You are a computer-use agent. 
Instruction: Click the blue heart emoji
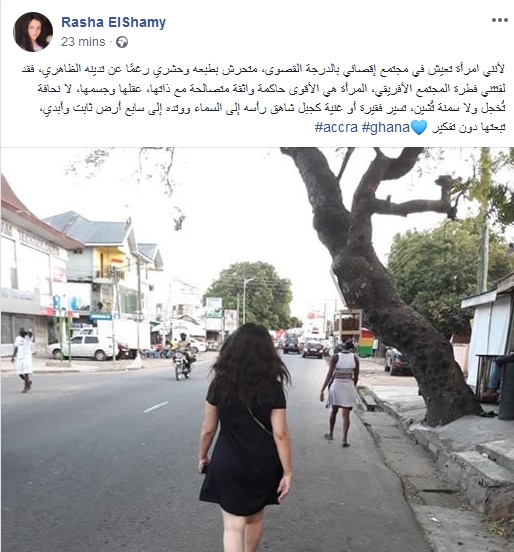coord(419,127)
